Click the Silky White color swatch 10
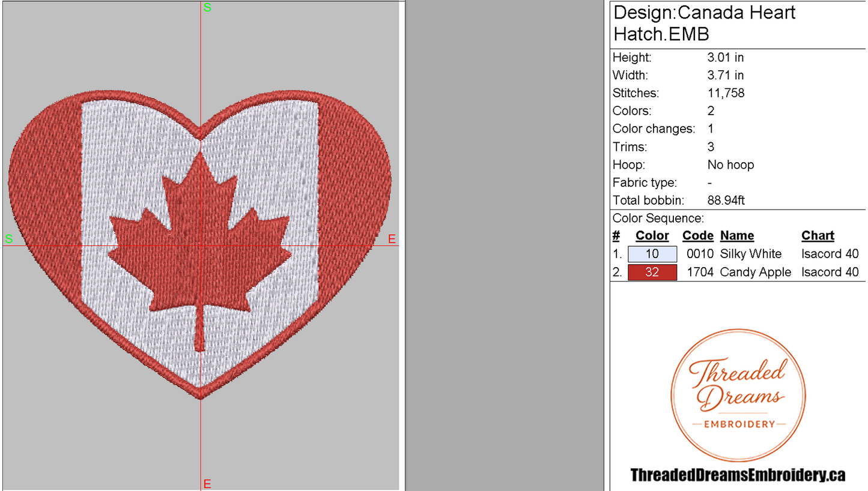Screen dimensions: 868x491 [x=652, y=254]
